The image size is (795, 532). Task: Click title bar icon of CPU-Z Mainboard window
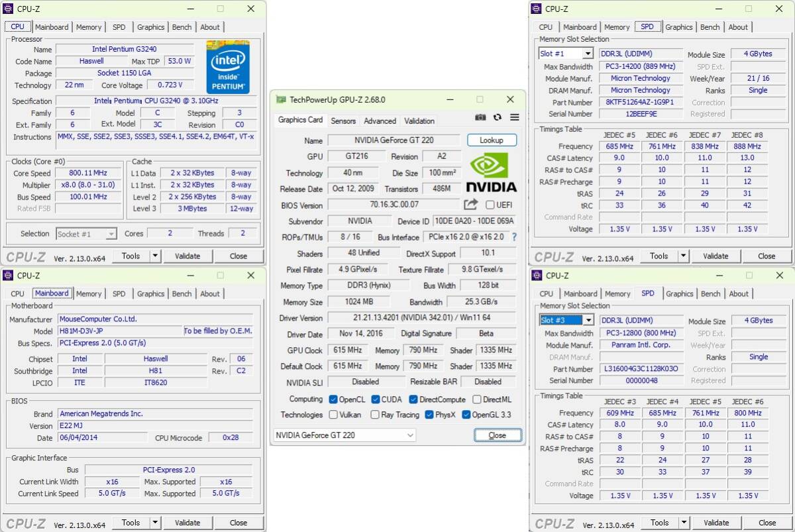pos(8,276)
